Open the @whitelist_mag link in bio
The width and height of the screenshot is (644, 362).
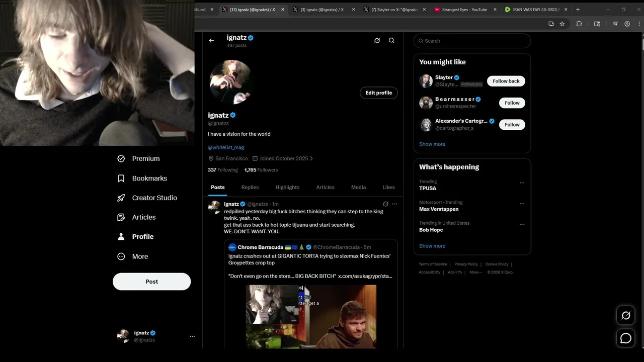coord(226,147)
